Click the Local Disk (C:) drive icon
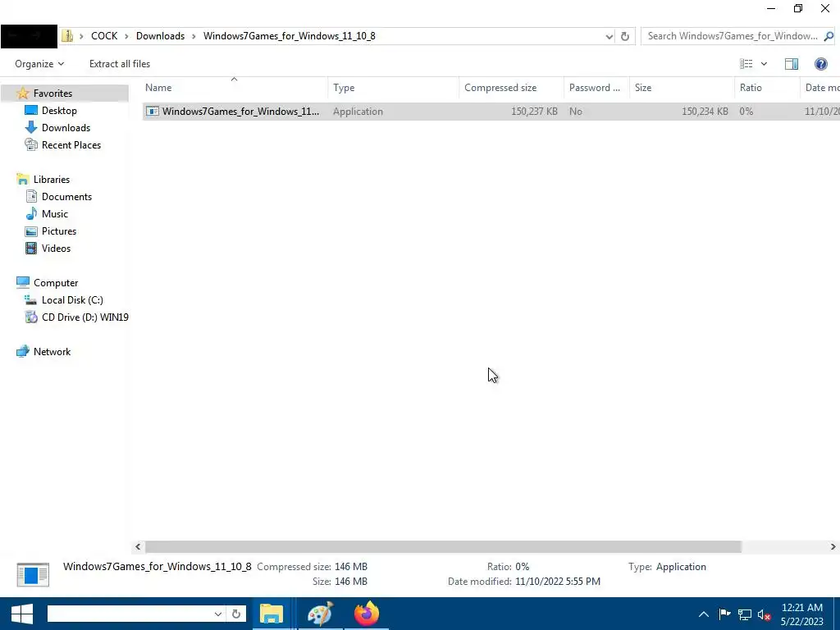 pyautogui.click(x=31, y=300)
